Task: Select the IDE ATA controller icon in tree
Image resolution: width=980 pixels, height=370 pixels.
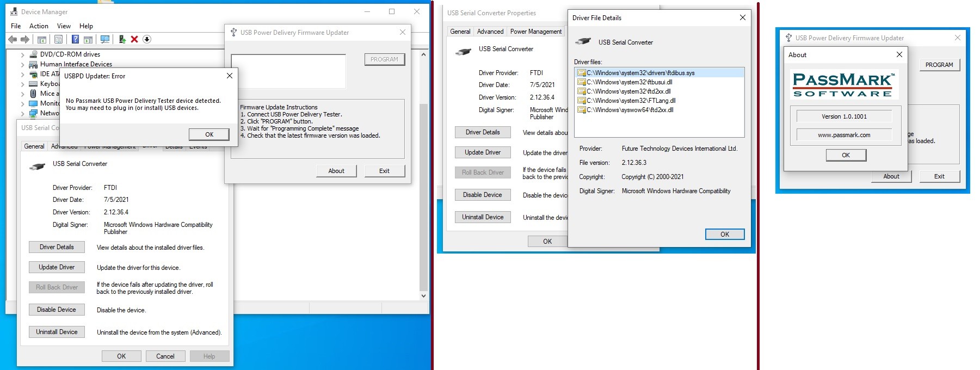Action: [33, 74]
